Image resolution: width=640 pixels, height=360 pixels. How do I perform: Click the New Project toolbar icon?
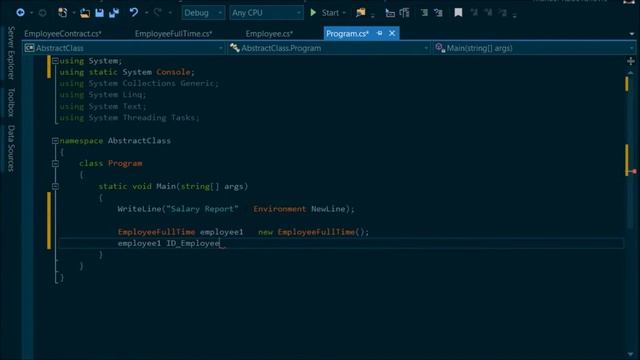coord(62,13)
